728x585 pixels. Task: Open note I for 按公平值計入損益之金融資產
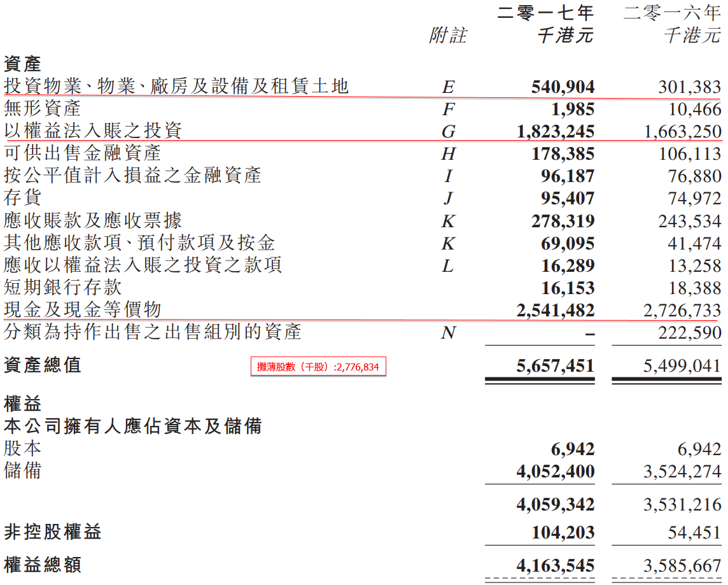point(449,176)
